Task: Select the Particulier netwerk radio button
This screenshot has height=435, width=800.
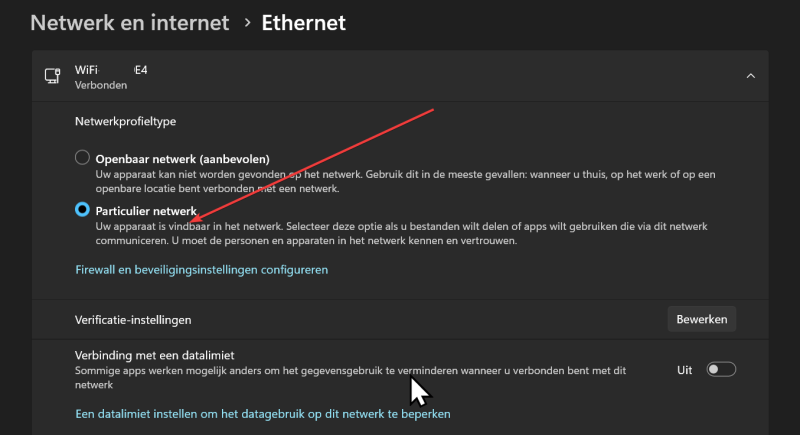Action: coord(82,210)
